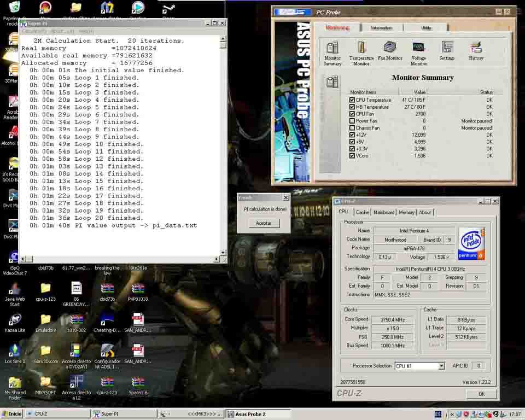Uncheck the CPU Temperature monitor item

coord(352,100)
